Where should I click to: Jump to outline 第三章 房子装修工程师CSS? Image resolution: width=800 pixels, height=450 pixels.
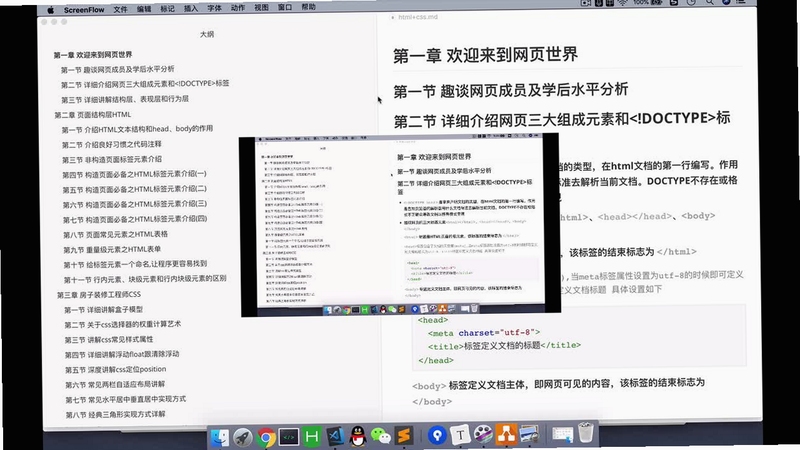point(99,295)
